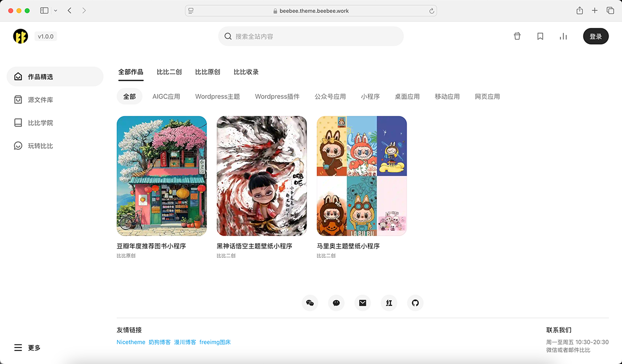Click the reader view icon in address bar

191,10
